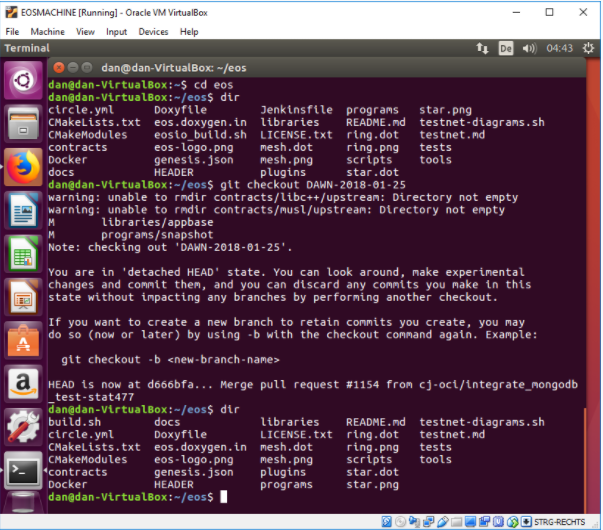Click the USB devices status icon
603x530 pixels.
(x=443, y=522)
